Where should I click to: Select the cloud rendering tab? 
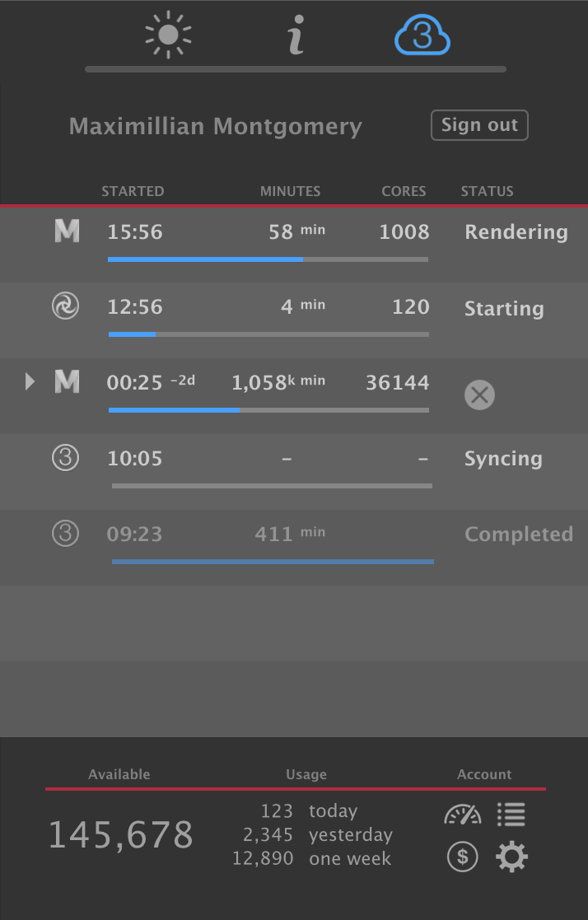pos(422,36)
